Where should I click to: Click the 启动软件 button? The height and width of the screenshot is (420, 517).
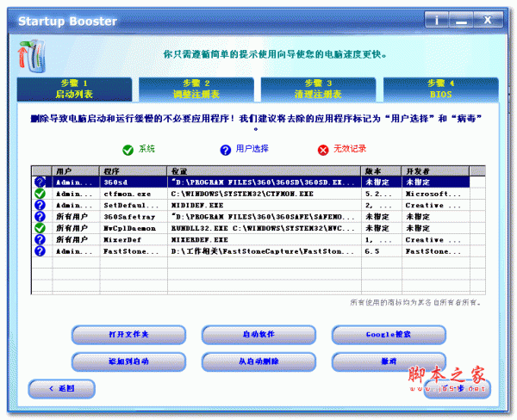coord(258,334)
